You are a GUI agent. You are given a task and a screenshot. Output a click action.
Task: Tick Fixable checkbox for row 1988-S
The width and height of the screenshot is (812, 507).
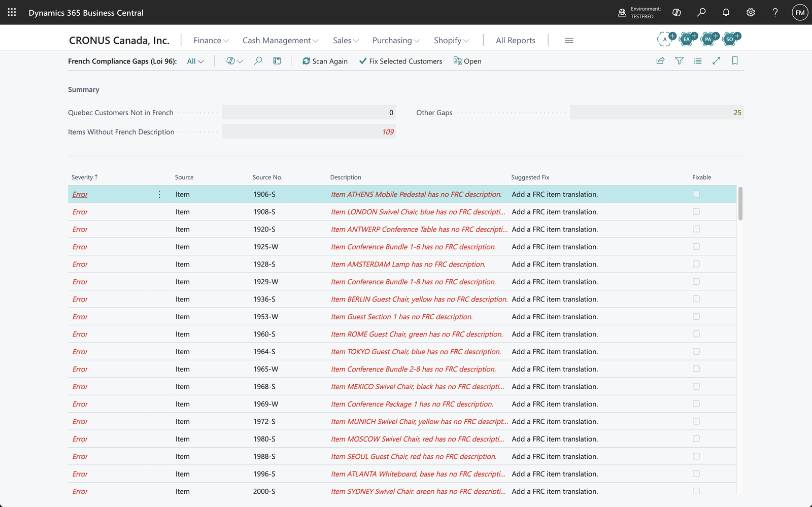[696, 456]
